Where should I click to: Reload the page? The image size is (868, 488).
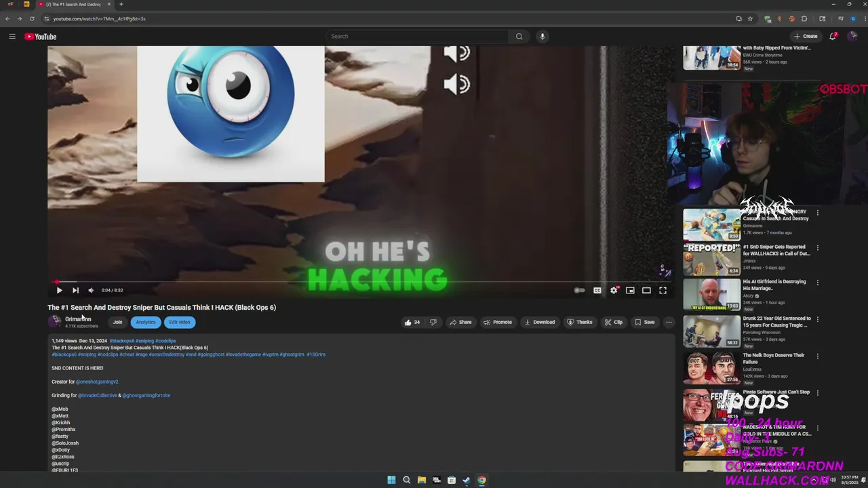[32, 19]
